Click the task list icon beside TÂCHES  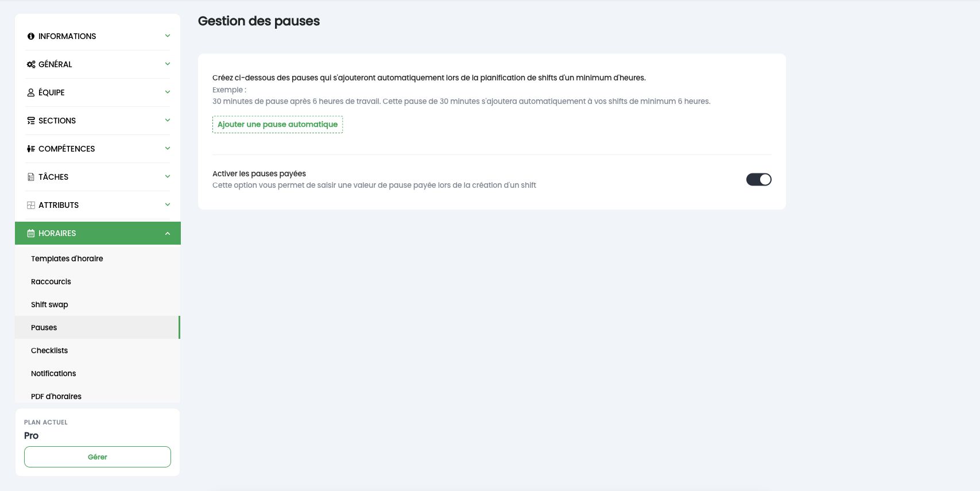tap(31, 177)
